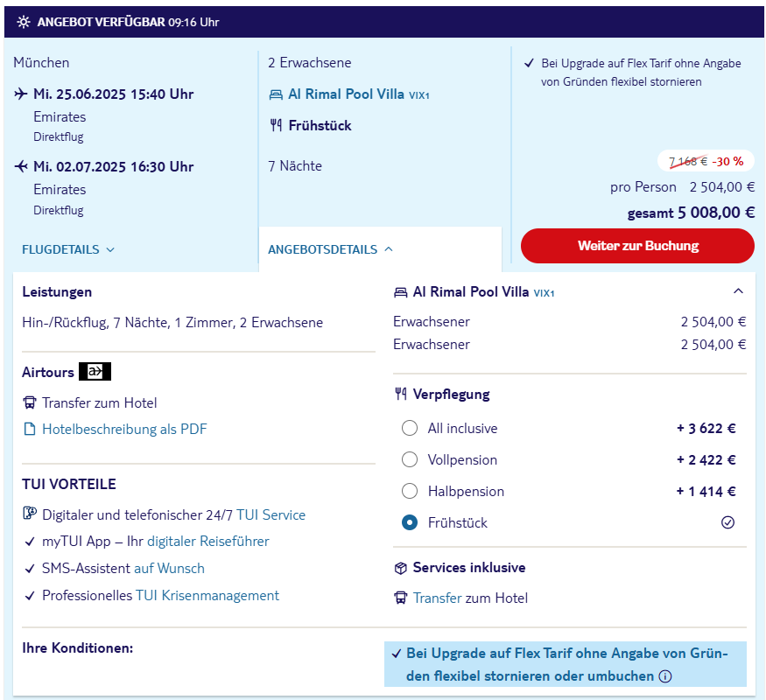Click the Halbpension surcharge + 1 414 €
This screenshot has width=766, height=700.
tap(706, 491)
